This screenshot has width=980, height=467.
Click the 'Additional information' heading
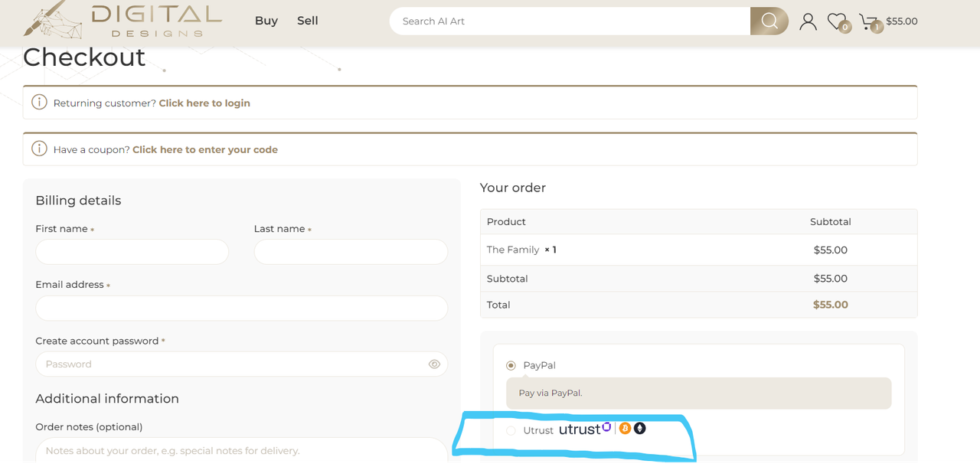click(x=107, y=399)
